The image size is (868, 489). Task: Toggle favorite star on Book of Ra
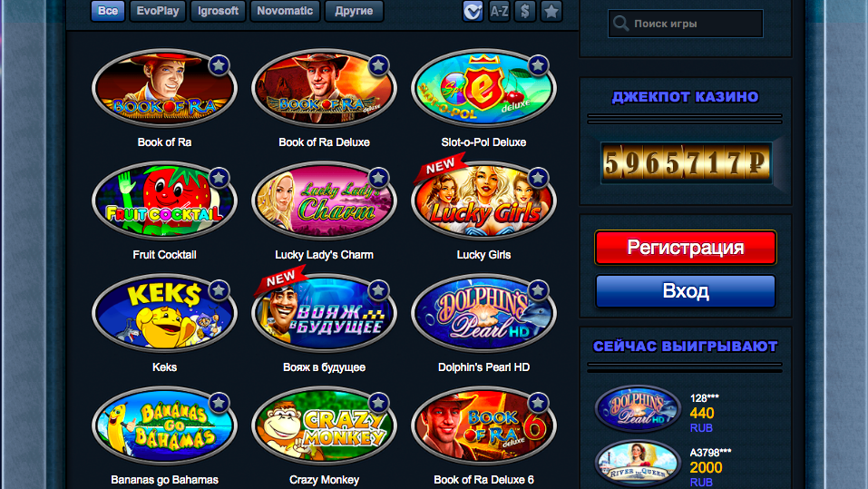point(219,65)
